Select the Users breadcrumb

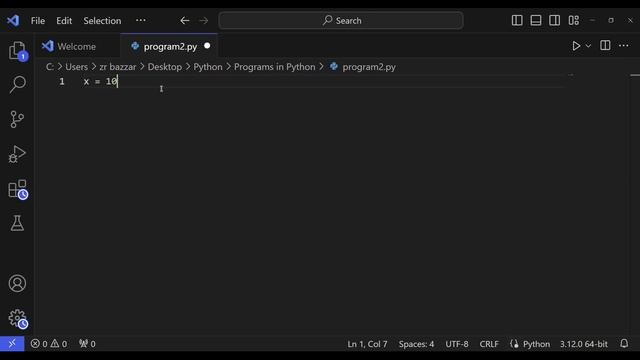76,67
